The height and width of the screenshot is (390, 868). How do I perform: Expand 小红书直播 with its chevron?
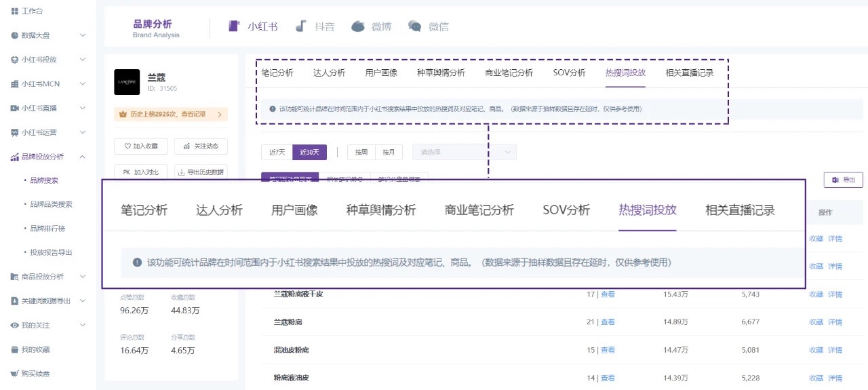coord(83,109)
